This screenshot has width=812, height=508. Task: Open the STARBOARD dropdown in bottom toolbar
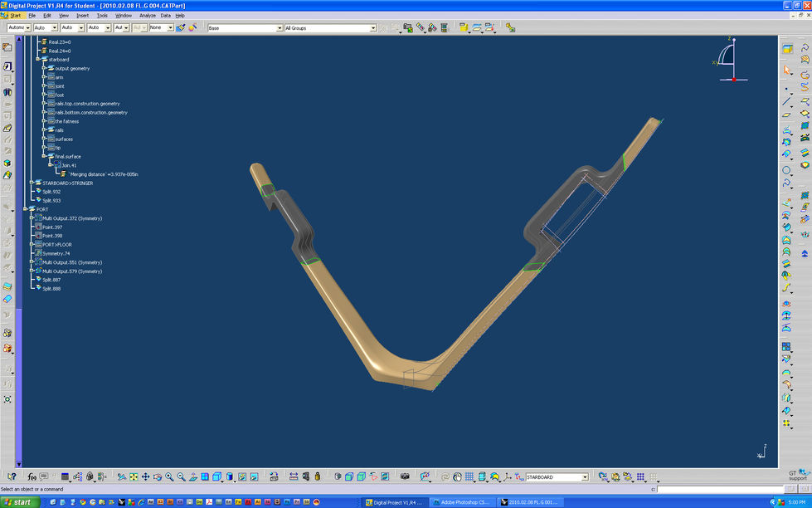point(585,477)
